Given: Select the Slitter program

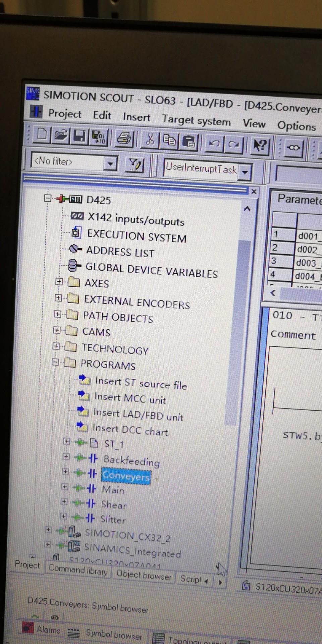Looking at the screenshot, I should [x=113, y=519].
